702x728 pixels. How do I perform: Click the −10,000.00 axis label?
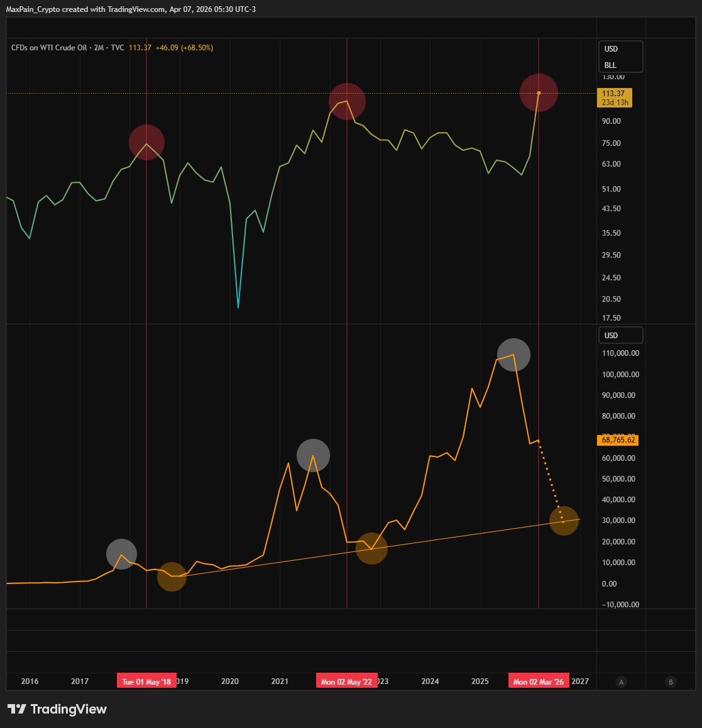(x=621, y=605)
